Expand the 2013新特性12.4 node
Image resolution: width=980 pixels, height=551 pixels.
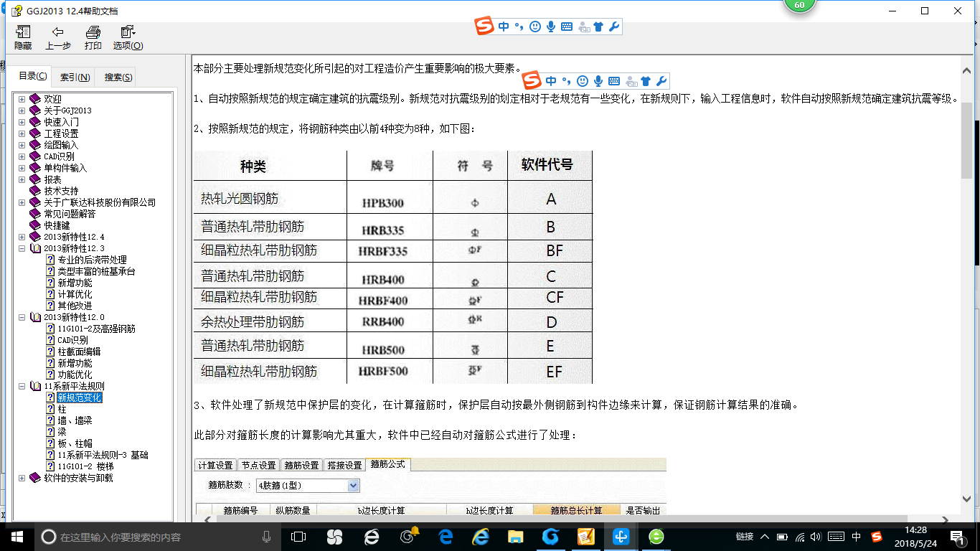click(x=22, y=237)
